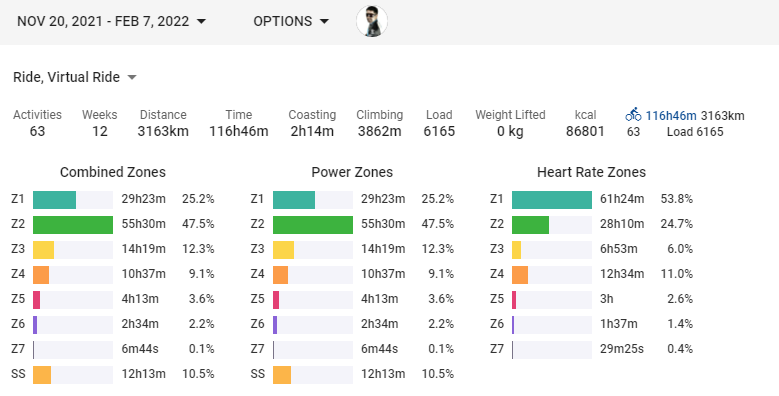This screenshot has height=396, width=779.
Task: Click Heart Rate Z3 time 6h53m
Action: click(619, 249)
